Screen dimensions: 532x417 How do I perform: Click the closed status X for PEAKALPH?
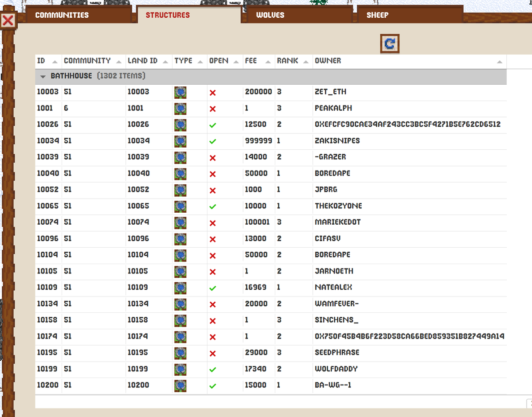[213, 109]
